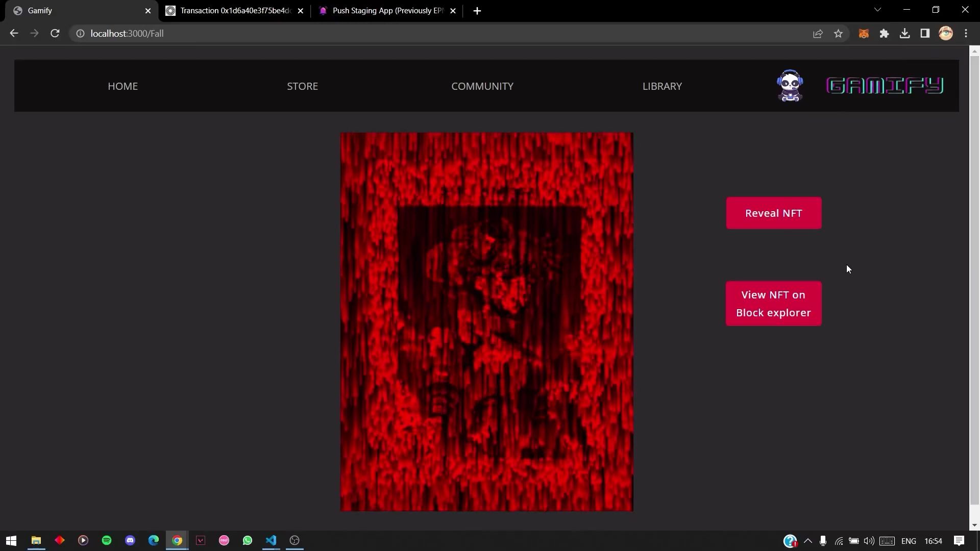Open WhatsApp from taskbar
Viewport: 980px width, 551px height.
pos(248,541)
